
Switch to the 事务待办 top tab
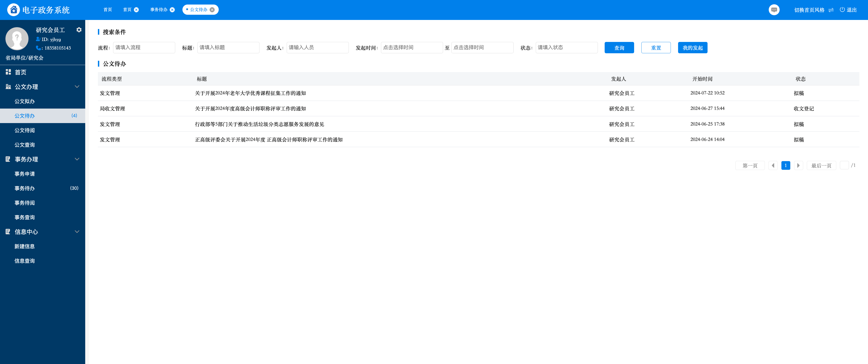[x=159, y=10]
